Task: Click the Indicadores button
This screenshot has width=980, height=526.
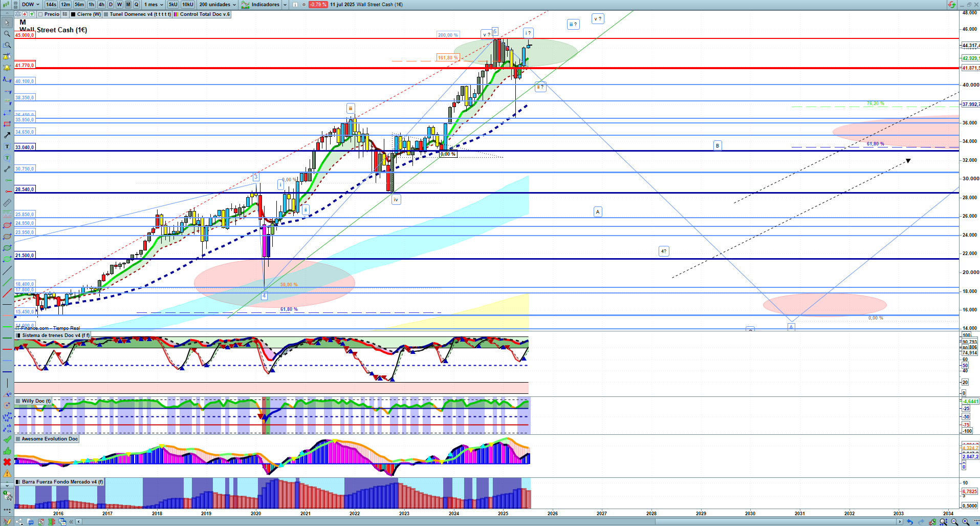Action: coord(260,5)
